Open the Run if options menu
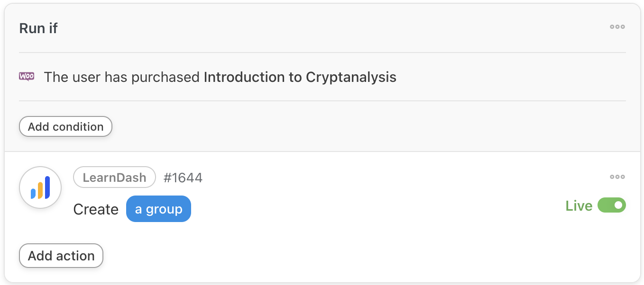This screenshot has width=644, height=285. (617, 27)
